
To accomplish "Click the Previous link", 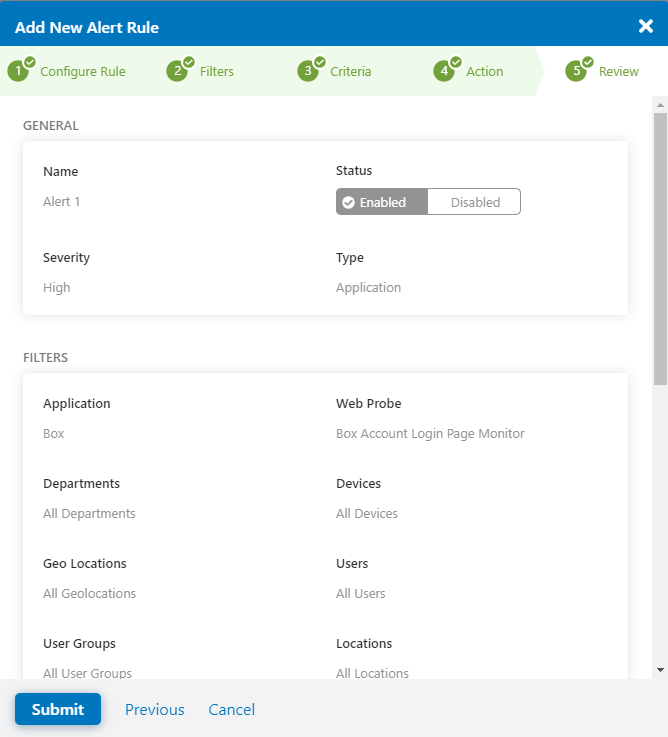I will click(154, 709).
